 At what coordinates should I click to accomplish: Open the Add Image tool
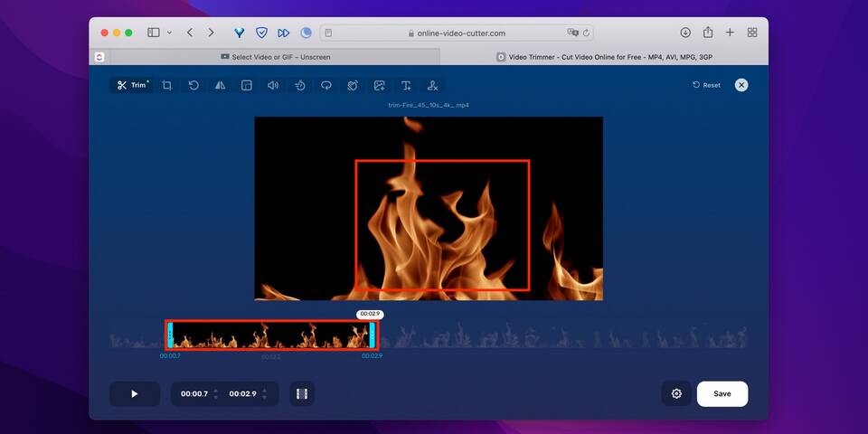click(x=380, y=85)
